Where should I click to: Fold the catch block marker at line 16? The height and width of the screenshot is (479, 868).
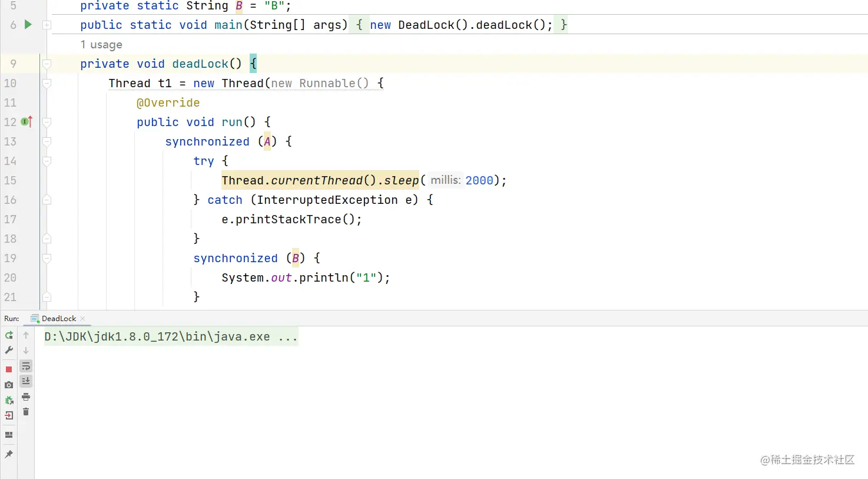click(47, 200)
